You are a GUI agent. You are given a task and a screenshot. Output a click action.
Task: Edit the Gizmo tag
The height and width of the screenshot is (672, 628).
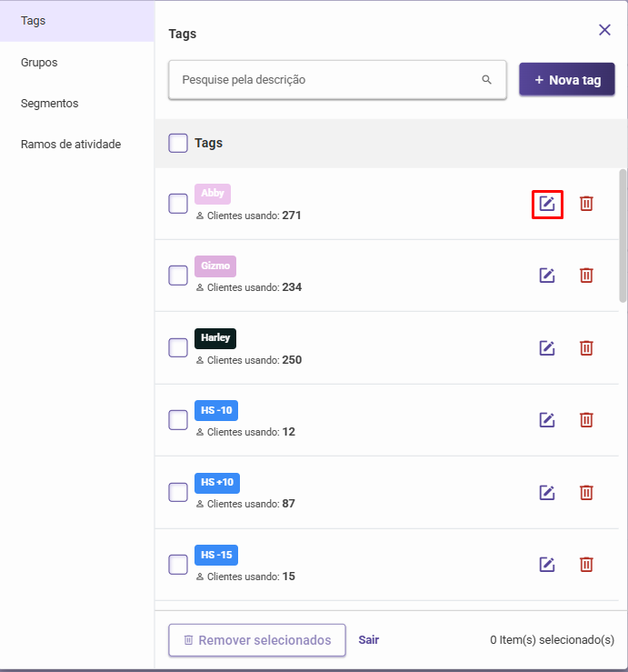(x=547, y=276)
